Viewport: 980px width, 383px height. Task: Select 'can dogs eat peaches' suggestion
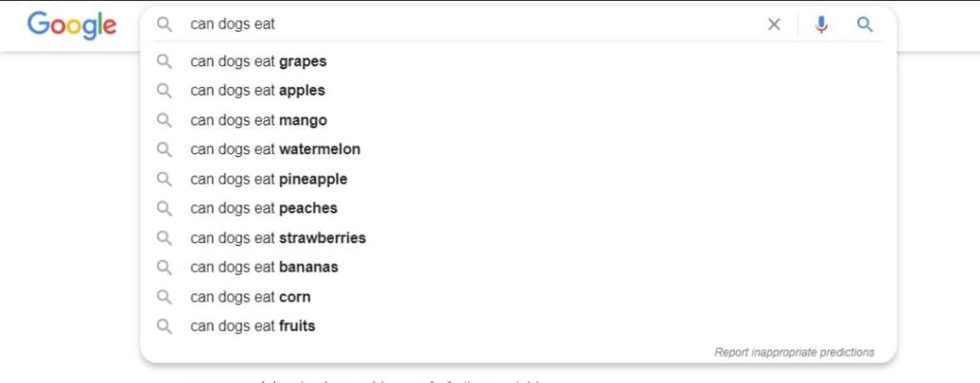click(518, 209)
